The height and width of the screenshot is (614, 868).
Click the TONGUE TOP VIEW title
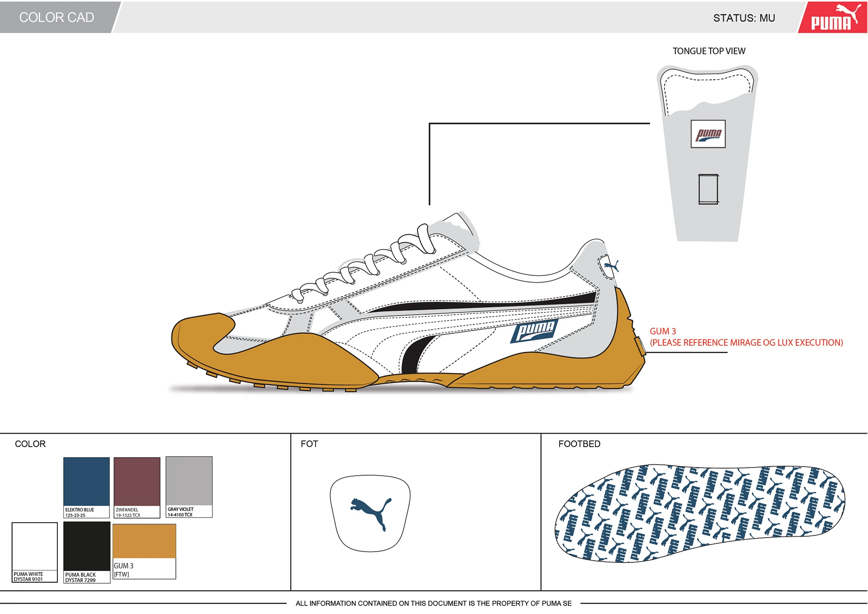tap(709, 51)
